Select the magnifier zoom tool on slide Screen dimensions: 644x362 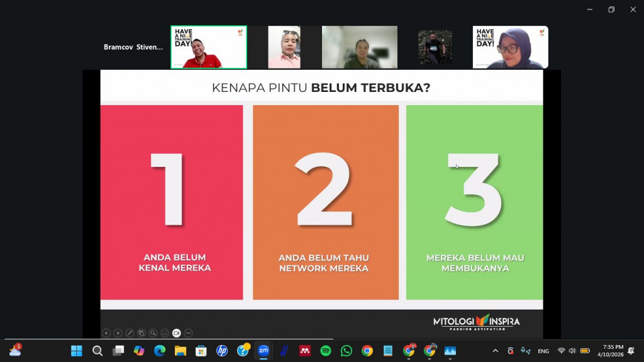coord(153,333)
